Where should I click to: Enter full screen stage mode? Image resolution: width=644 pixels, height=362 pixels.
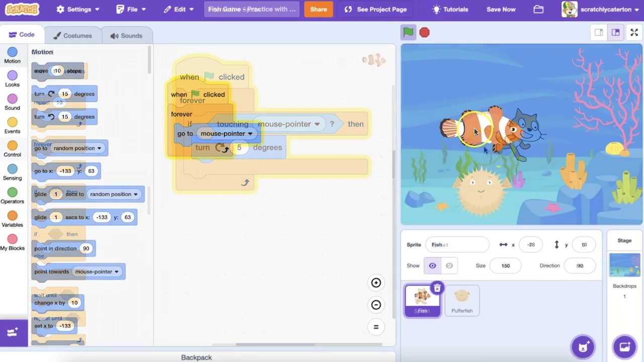pyautogui.click(x=634, y=33)
